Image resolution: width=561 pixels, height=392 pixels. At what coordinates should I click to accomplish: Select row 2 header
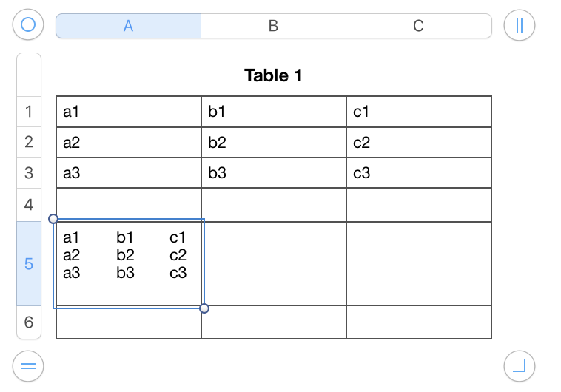[x=29, y=142]
